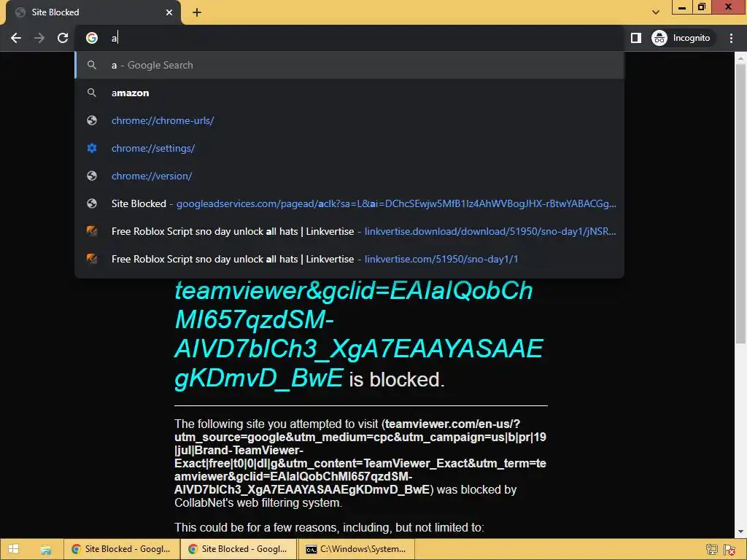Click the globe icon beside Site Blocked suggestion
This screenshot has height=560, width=747.
tap(92, 203)
